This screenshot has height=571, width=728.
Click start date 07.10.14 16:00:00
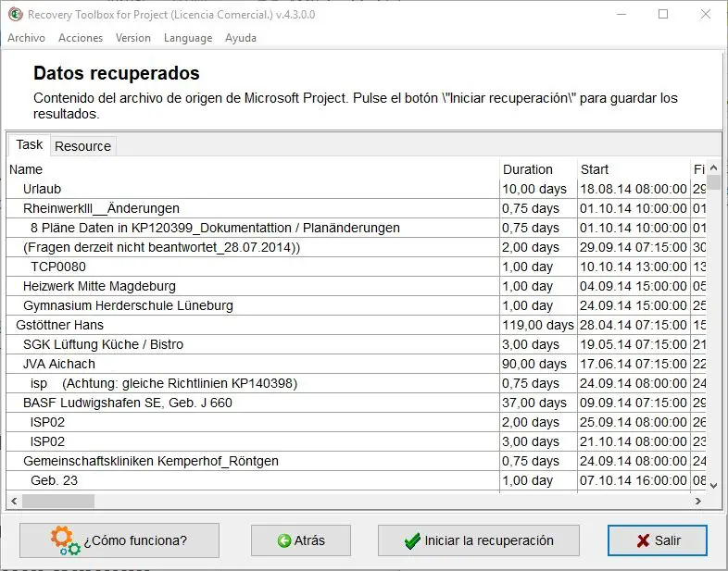point(634,481)
